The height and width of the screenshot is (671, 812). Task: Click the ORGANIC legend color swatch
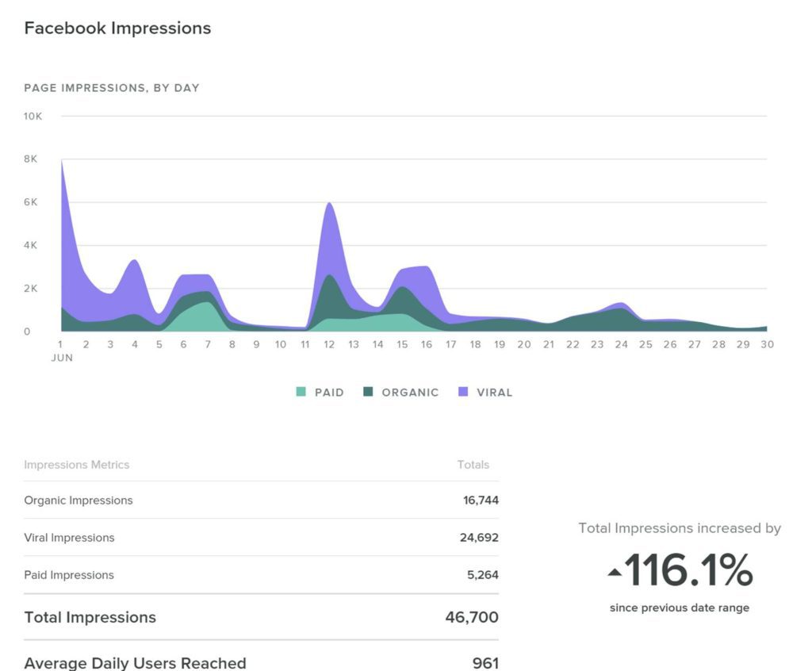368,392
